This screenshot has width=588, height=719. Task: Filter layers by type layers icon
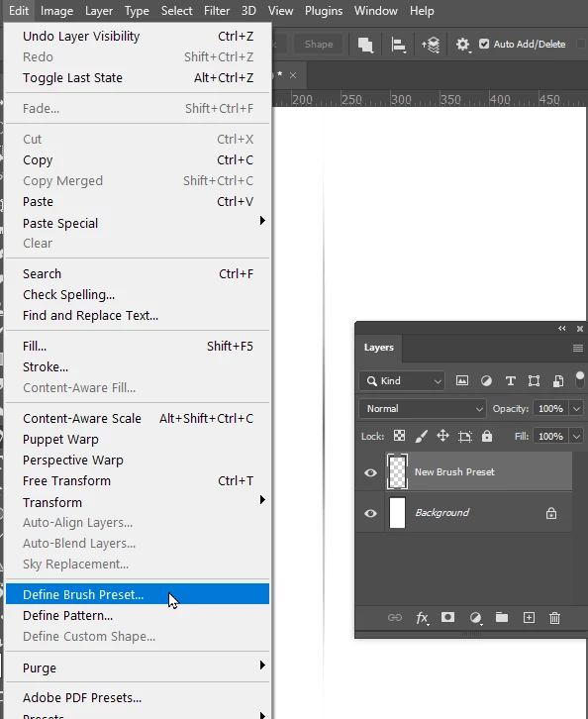pos(510,380)
